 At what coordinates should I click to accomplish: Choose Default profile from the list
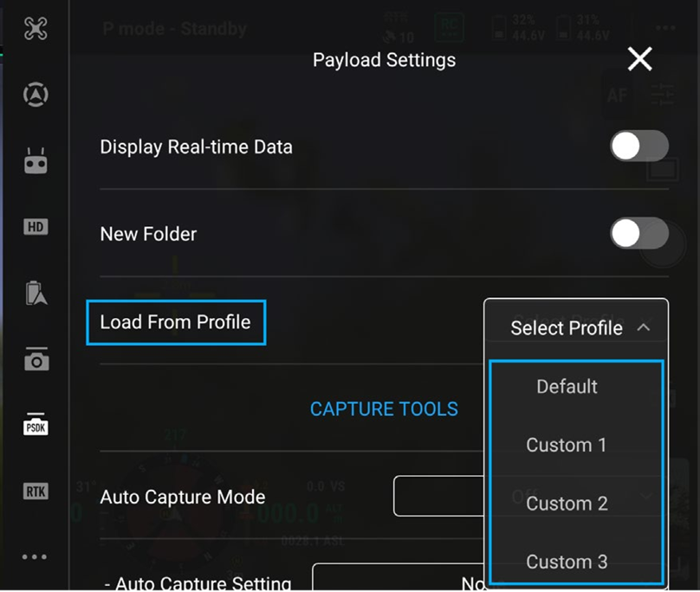coord(567,387)
